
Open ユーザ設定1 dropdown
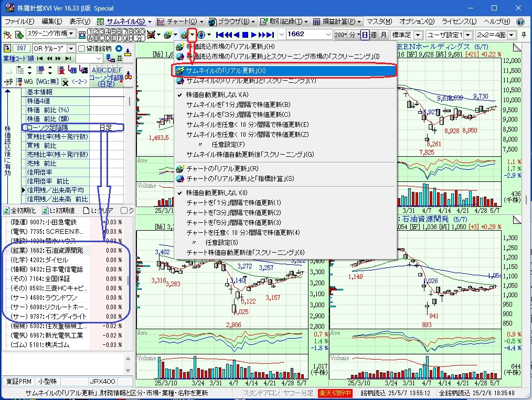coord(468,35)
